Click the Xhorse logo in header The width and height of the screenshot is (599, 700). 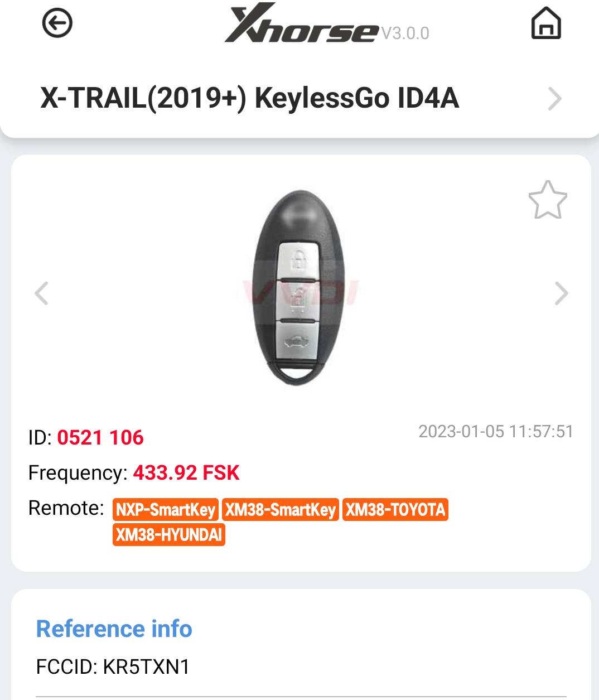pyautogui.click(x=302, y=24)
